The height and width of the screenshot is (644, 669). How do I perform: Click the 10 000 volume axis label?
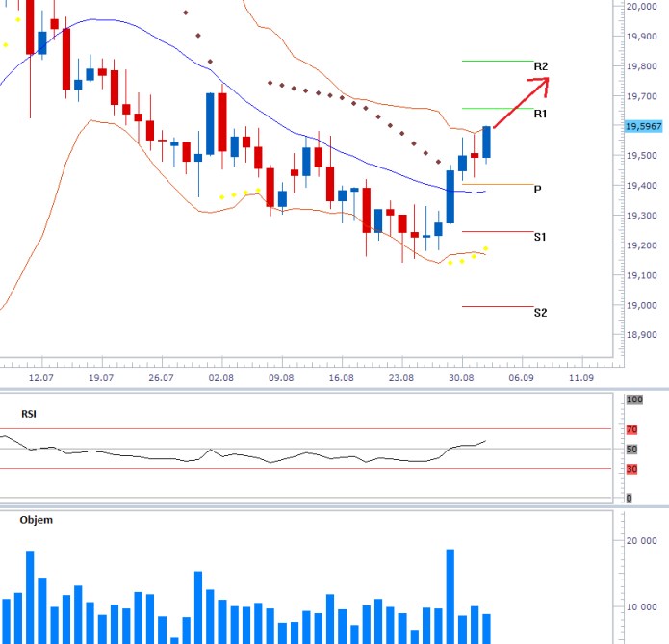tap(641, 606)
